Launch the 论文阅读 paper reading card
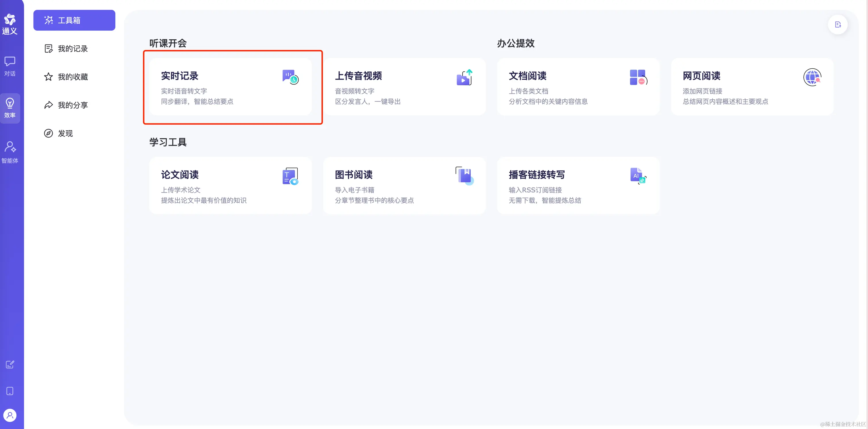The width and height of the screenshot is (868, 429). (x=230, y=186)
